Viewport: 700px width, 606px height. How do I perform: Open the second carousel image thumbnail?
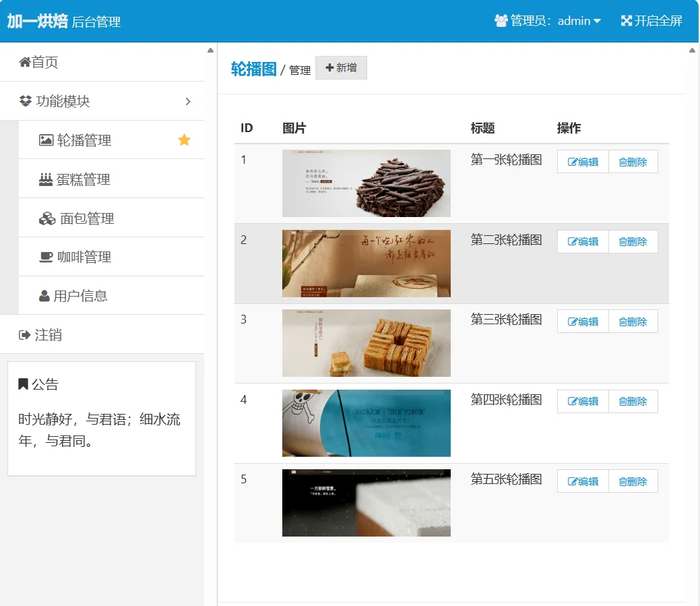[366, 263]
